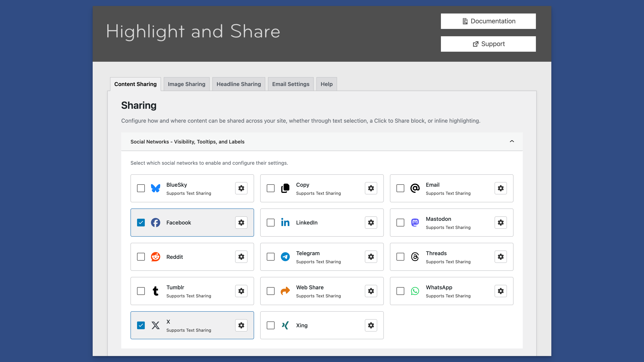Click the Reddit alien logo
This screenshot has height=362, width=644.
(156, 257)
